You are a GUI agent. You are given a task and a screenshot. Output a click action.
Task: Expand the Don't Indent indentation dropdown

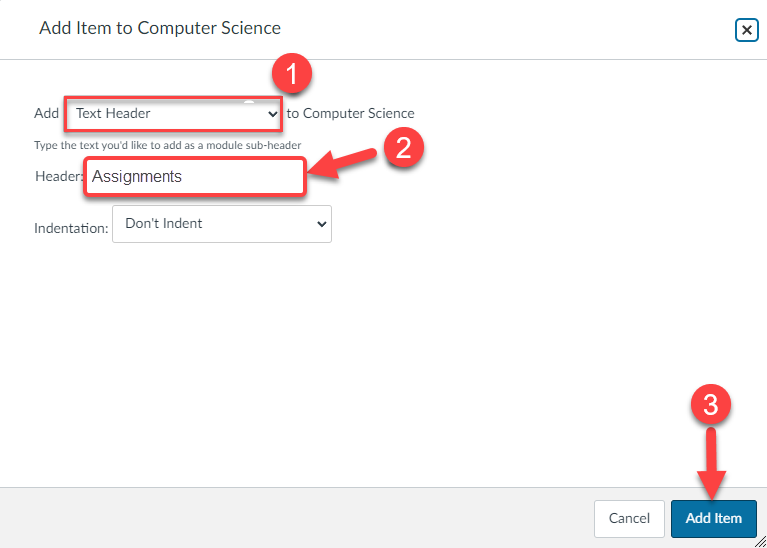(221, 224)
